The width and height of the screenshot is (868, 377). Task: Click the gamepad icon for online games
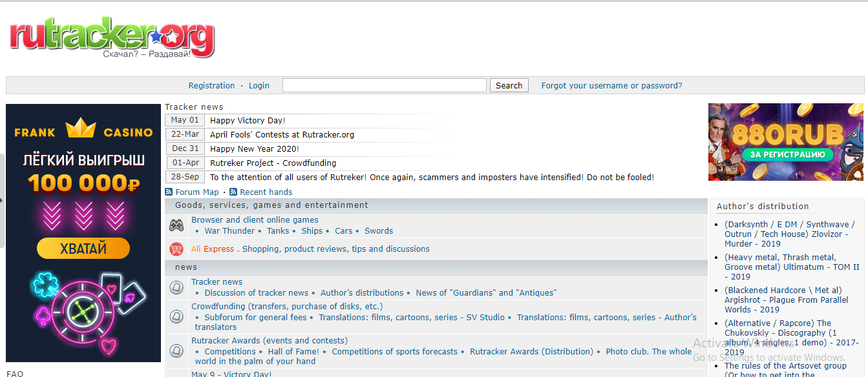click(x=176, y=225)
